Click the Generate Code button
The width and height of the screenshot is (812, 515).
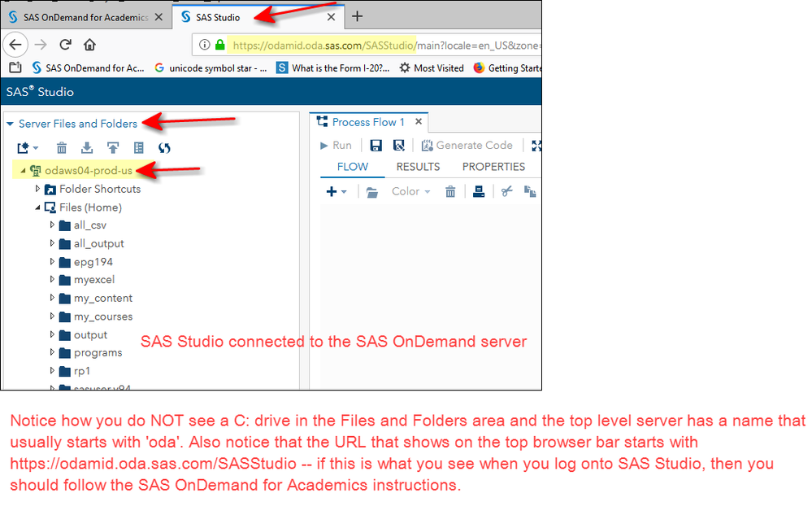click(x=467, y=146)
